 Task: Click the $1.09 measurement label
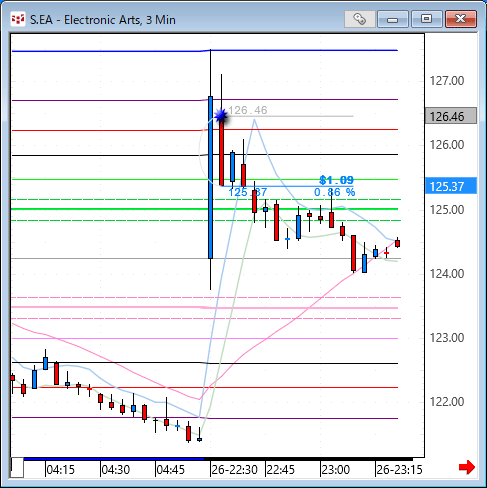(336, 180)
